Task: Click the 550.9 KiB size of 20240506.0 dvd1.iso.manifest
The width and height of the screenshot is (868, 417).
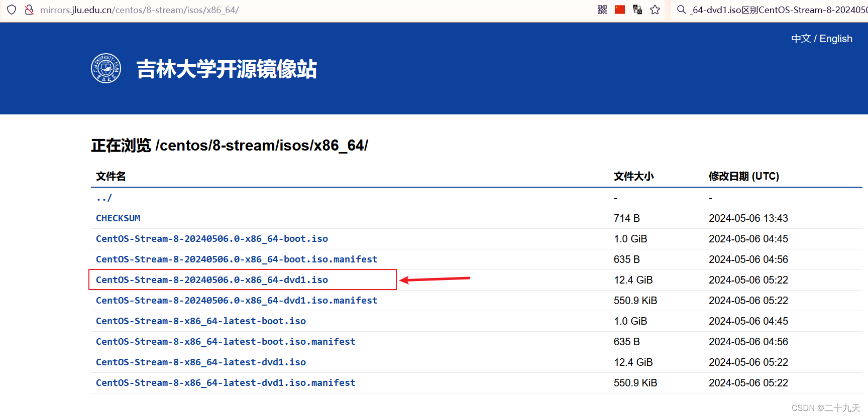Action: [635, 301]
